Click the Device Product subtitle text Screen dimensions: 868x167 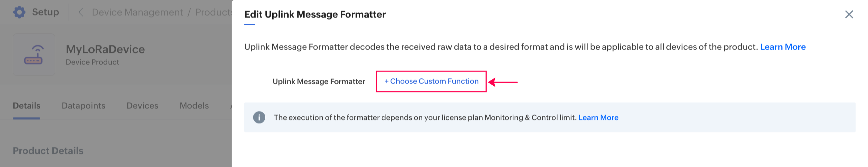92,62
